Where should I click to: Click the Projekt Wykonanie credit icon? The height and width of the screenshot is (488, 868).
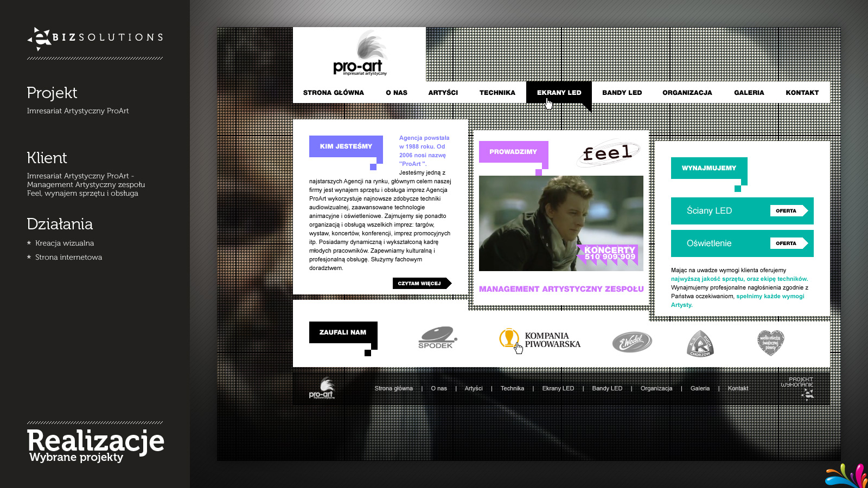tap(799, 388)
